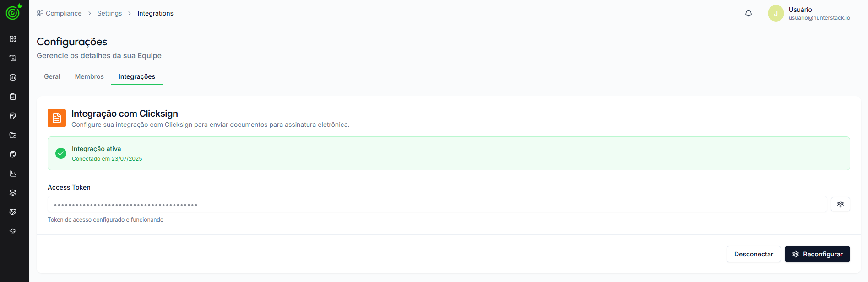Open the stacked layers icon in sidebar
The height and width of the screenshot is (282, 868).
pos(13,193)
